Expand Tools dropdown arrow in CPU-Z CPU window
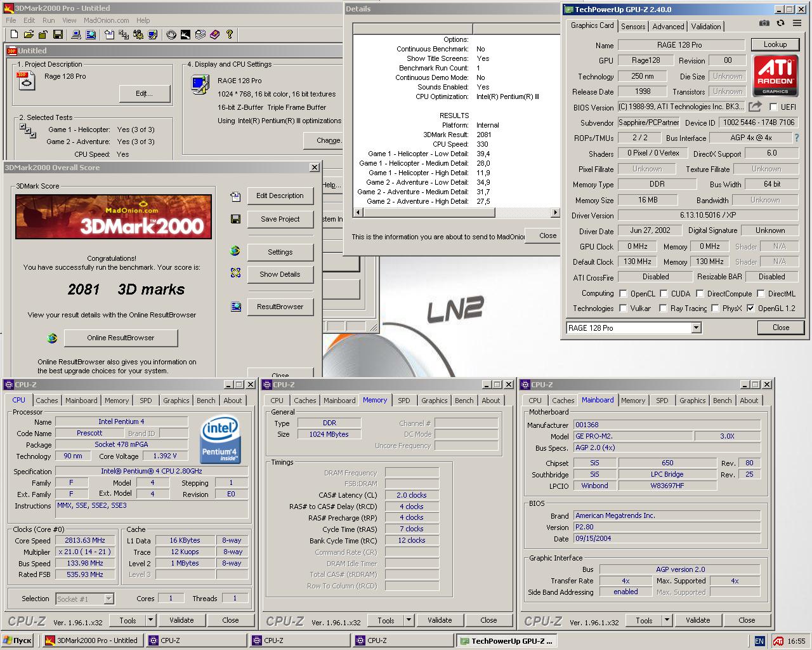The image size is (812, 650). point(150,620)
